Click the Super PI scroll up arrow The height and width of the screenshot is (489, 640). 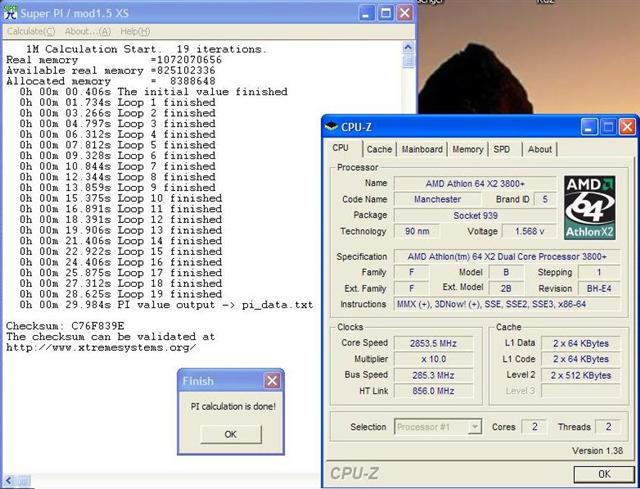408,47
